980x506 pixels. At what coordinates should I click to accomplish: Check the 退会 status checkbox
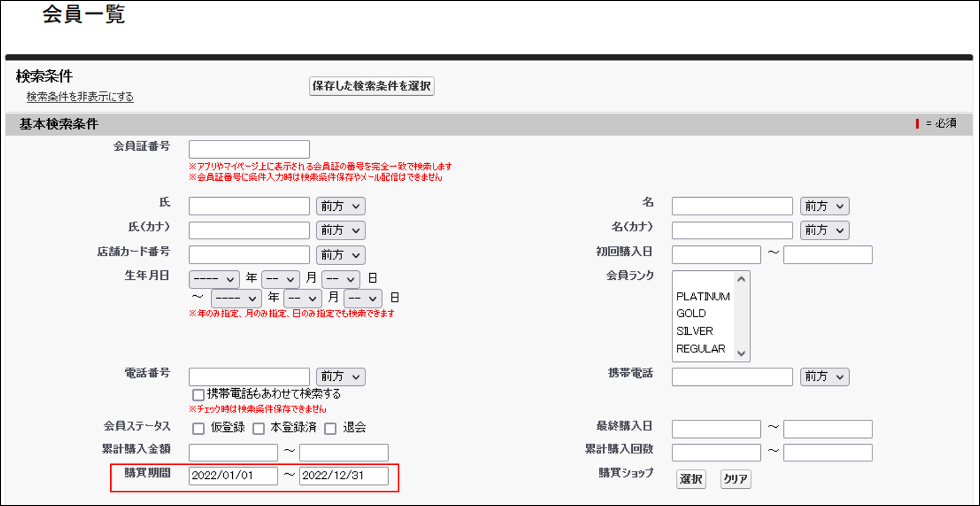tap(330, 428)
